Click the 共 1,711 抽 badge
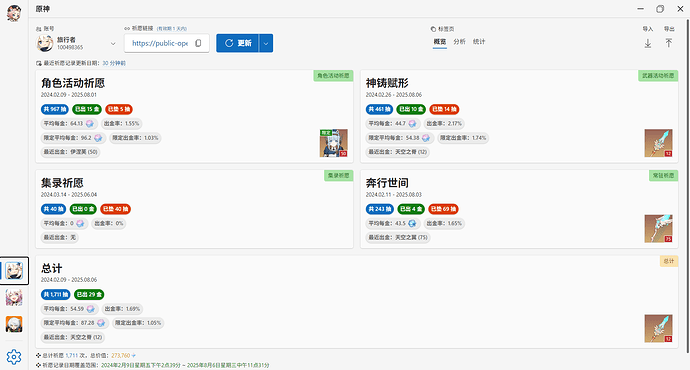The height and width of the screenshot is (370, 690). tap(55, 294)
